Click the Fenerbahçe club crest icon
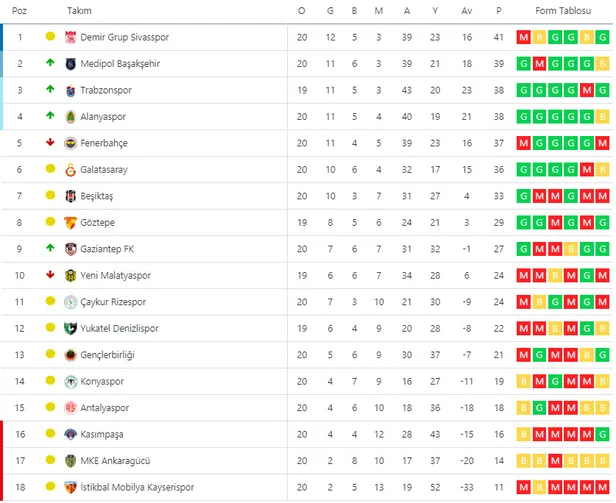 click(70, 143)
